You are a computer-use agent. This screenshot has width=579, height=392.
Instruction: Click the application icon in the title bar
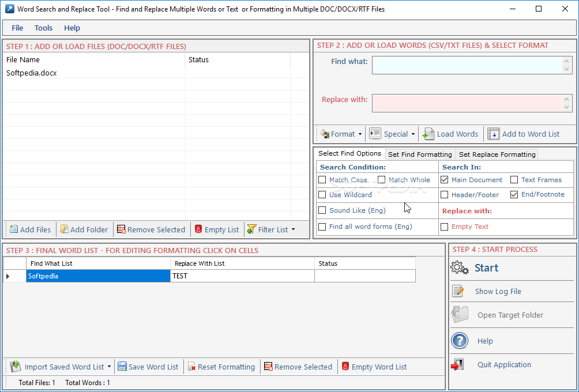pos(10,9)
